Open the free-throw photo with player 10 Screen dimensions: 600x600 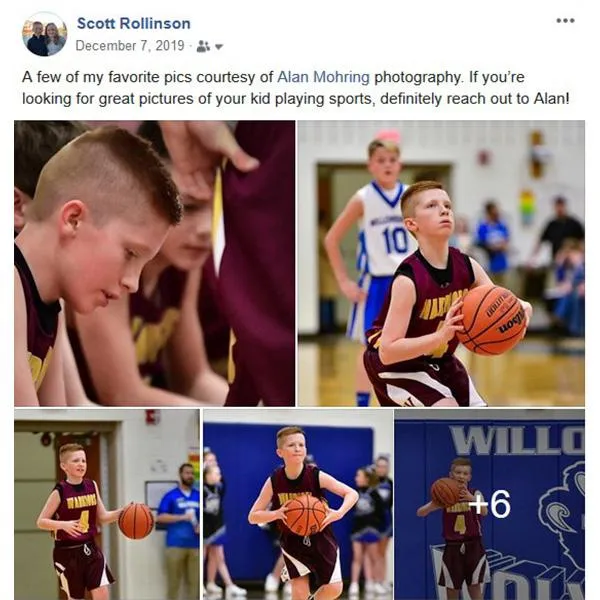click(x=441, y=263)
